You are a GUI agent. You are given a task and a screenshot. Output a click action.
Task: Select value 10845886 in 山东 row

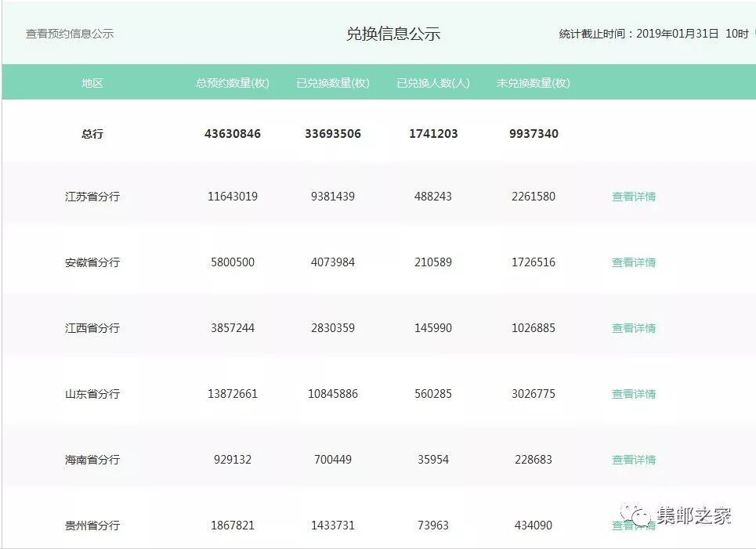tap(333, 394)
